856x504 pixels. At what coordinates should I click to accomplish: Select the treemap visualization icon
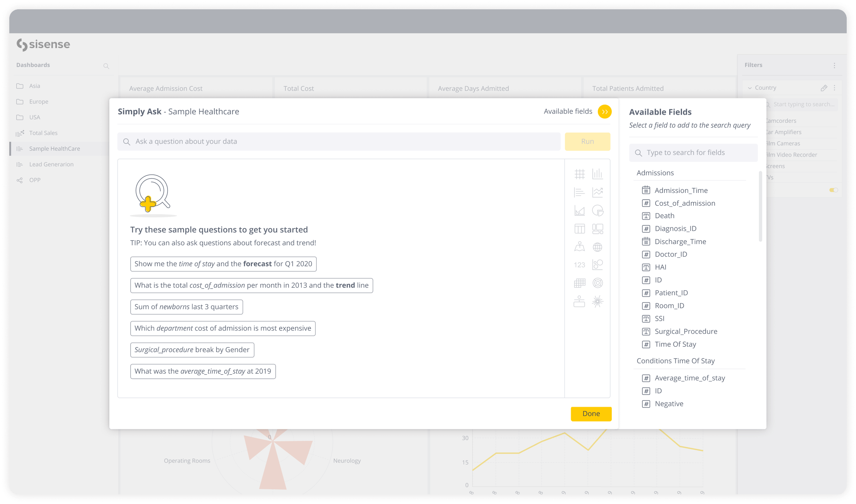(x=597, y=229)
